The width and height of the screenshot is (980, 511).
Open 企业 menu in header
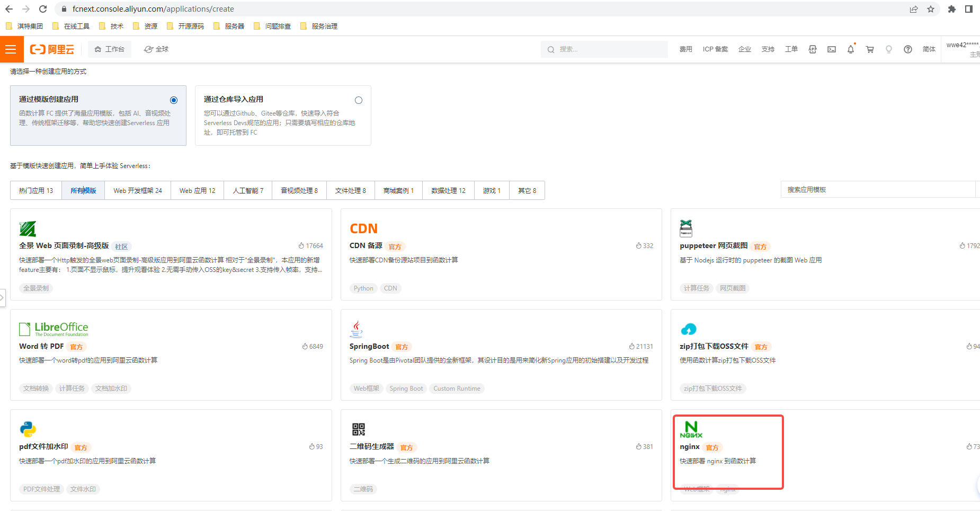[x=745, y=49]
